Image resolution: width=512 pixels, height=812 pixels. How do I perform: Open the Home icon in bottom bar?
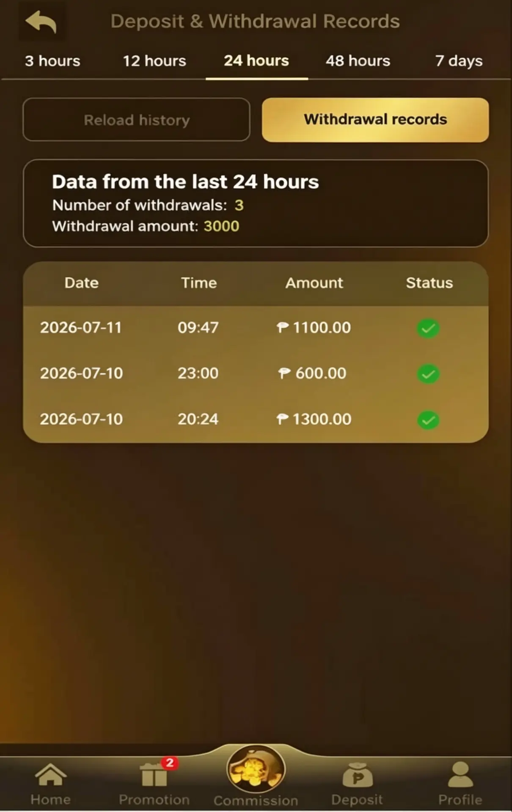(50, 775)
